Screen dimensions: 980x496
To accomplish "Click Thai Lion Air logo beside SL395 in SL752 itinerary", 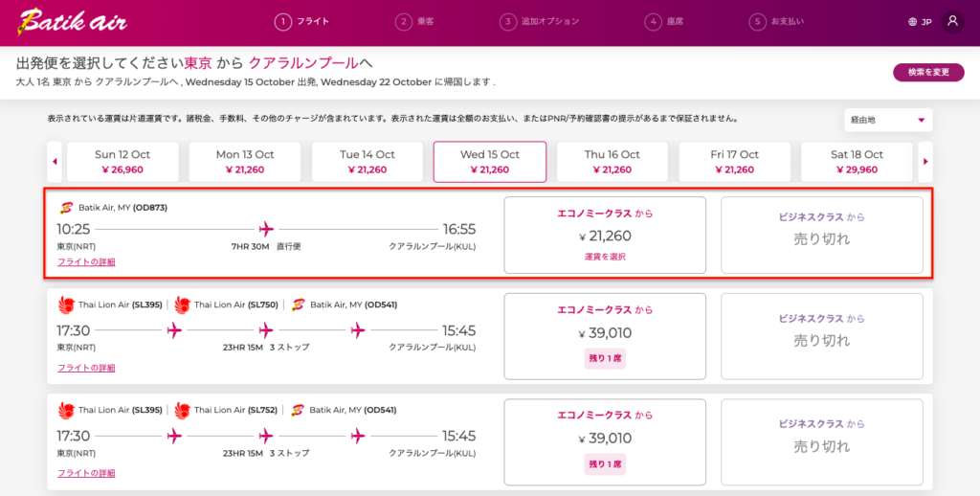I will click(66, 411).
